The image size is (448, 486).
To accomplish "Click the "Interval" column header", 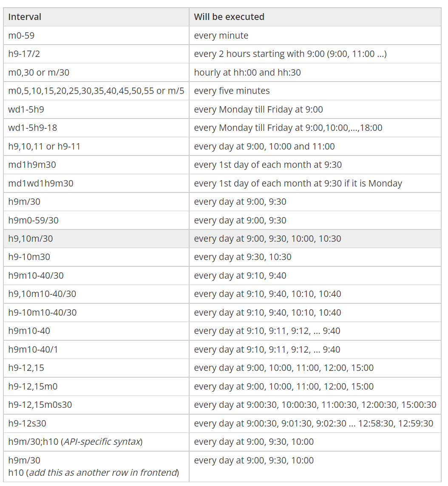I will click(x=25, y=17).
